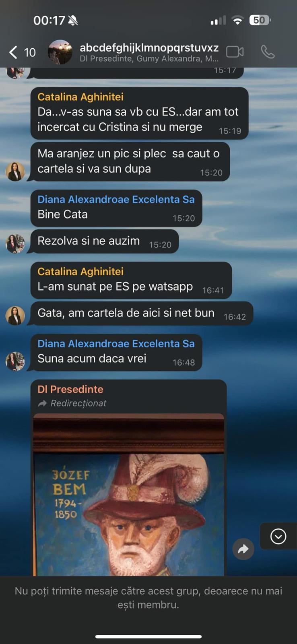297x644 pixels.
Task: Tap the Dl Presedinte sender name
Action: [x=70, y=389]
